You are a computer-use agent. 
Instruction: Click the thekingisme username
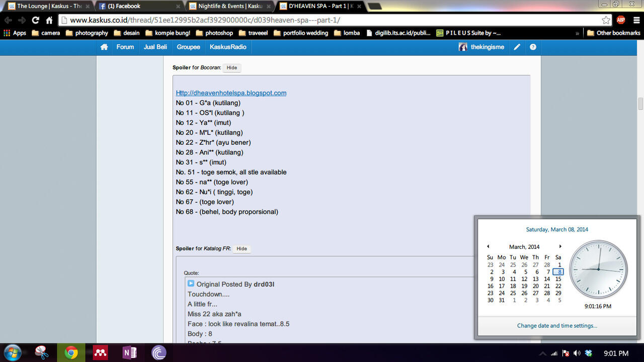click(488, 47)
